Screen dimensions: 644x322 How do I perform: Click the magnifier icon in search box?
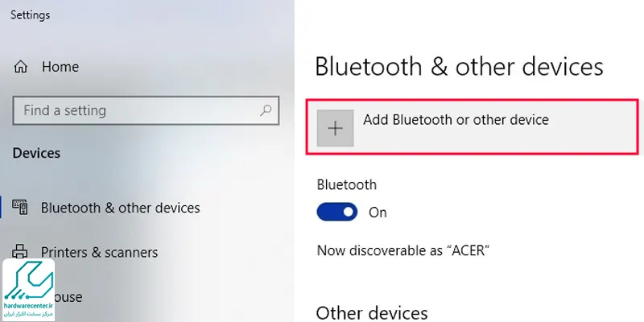coord(266,110)
